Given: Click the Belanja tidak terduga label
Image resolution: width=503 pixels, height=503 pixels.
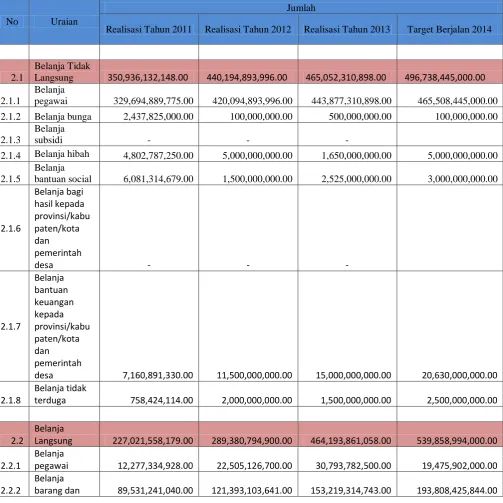Looking at the screenshot, I should coord(60,394).
